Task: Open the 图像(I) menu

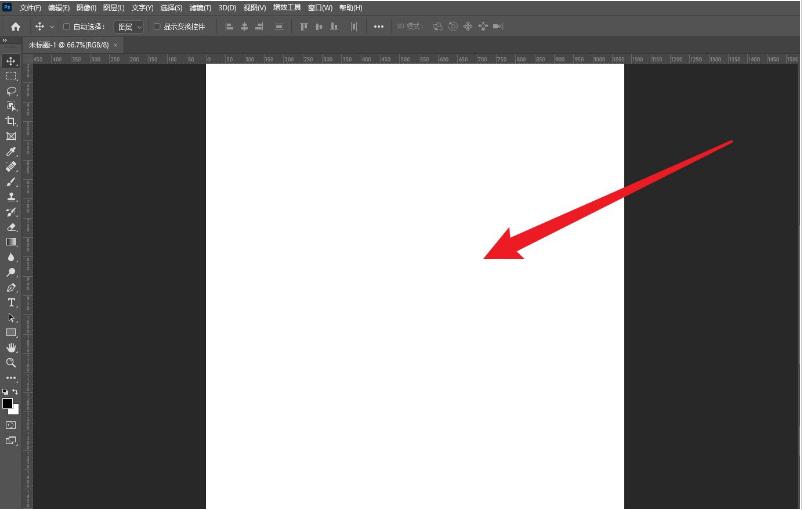Action: (x=86, y=8)
